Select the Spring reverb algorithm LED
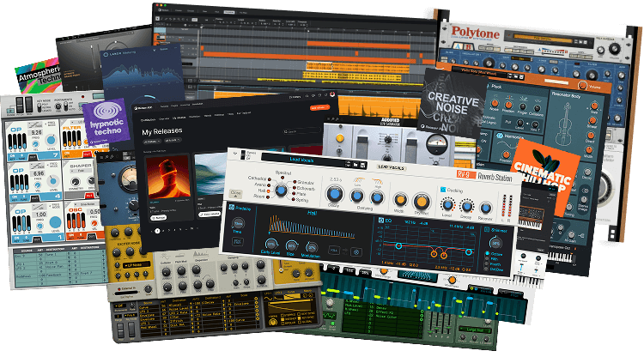 point(294,199)
